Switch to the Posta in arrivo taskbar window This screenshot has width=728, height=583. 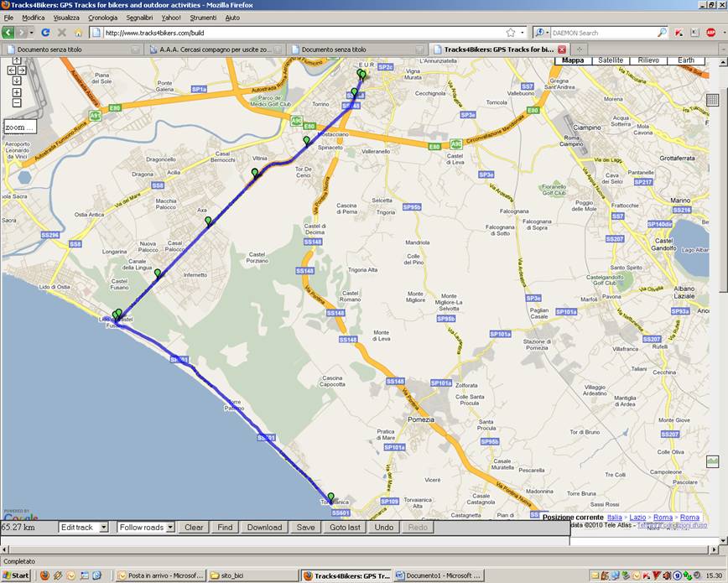pos(161,575)
